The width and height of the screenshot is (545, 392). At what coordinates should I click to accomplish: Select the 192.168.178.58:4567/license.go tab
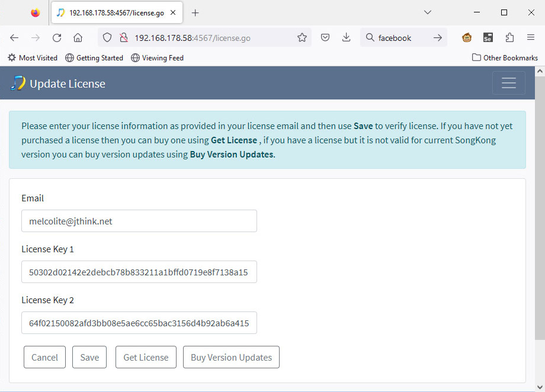(x=117, y=13)
